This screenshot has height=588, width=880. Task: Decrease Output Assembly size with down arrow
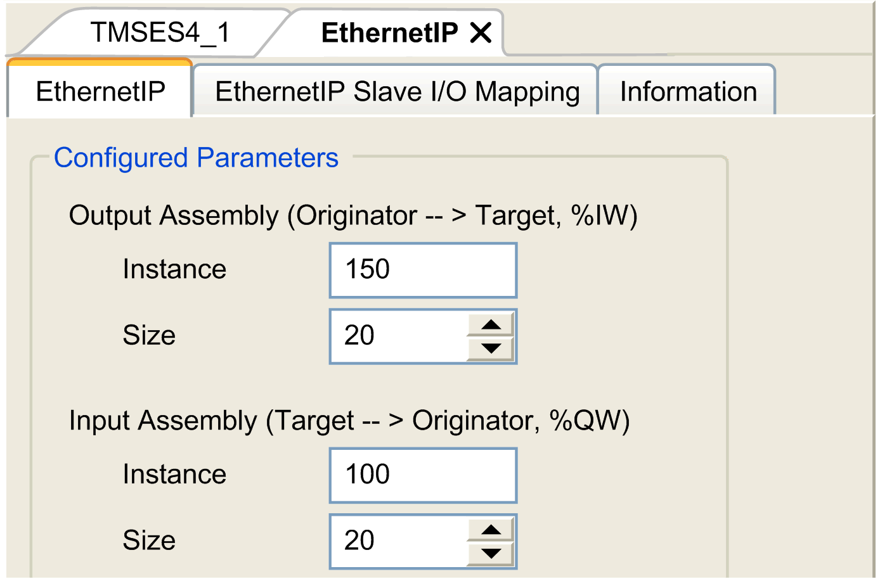pos(491,348)
